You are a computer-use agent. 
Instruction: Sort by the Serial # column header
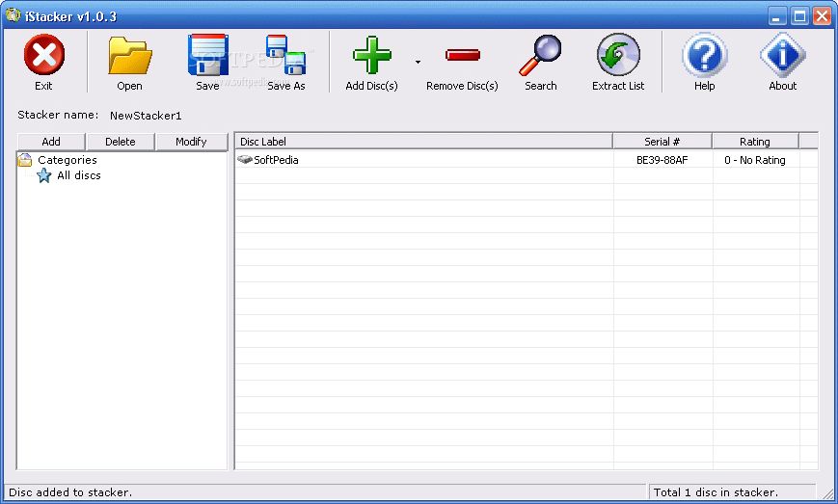(662, 142)
